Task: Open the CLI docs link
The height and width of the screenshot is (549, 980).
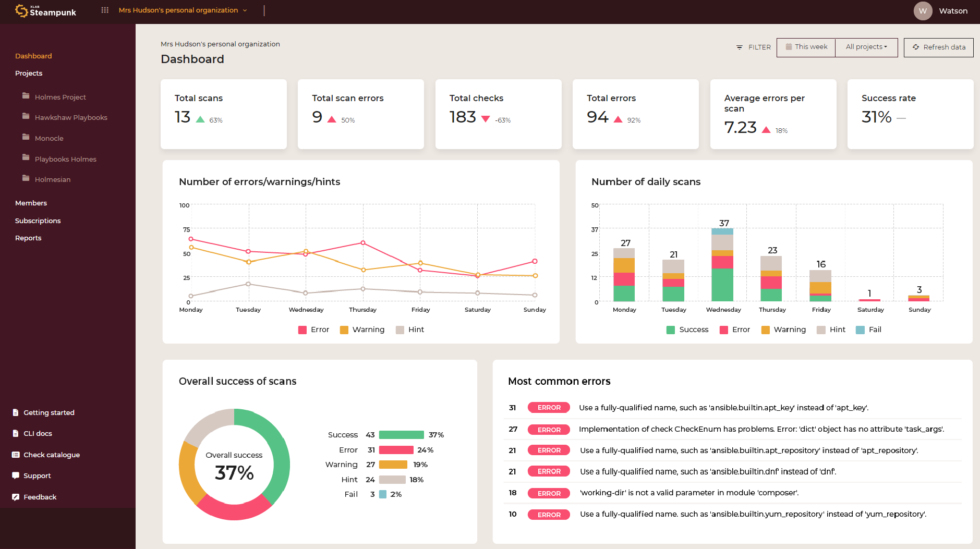Action: 38,433
